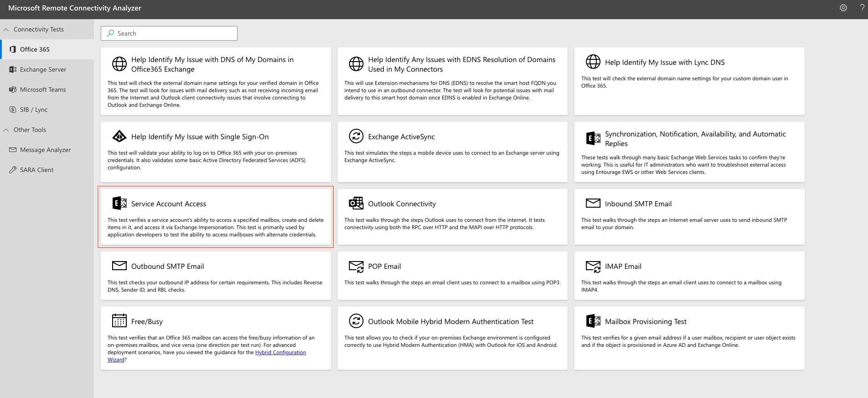Click the POP Email envelope icon

356,266
